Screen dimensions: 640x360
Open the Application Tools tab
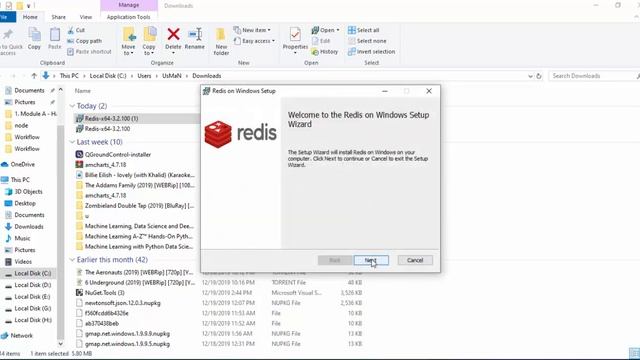129,17
